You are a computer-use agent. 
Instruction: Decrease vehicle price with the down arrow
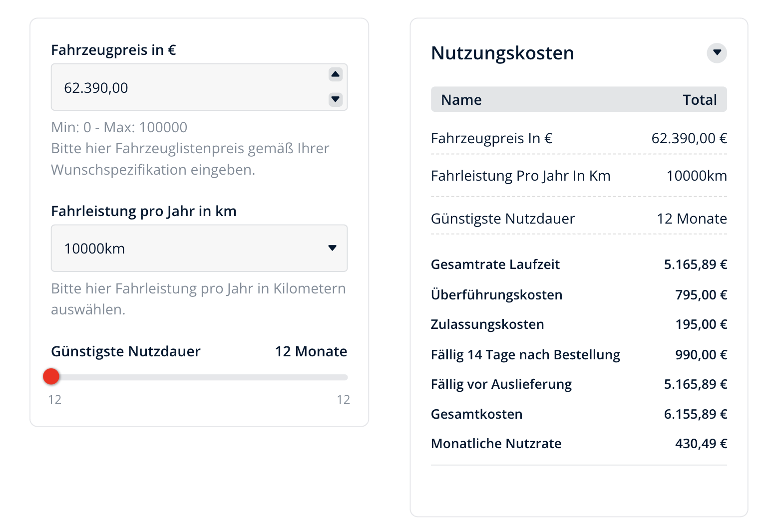[x=335, y=99]
